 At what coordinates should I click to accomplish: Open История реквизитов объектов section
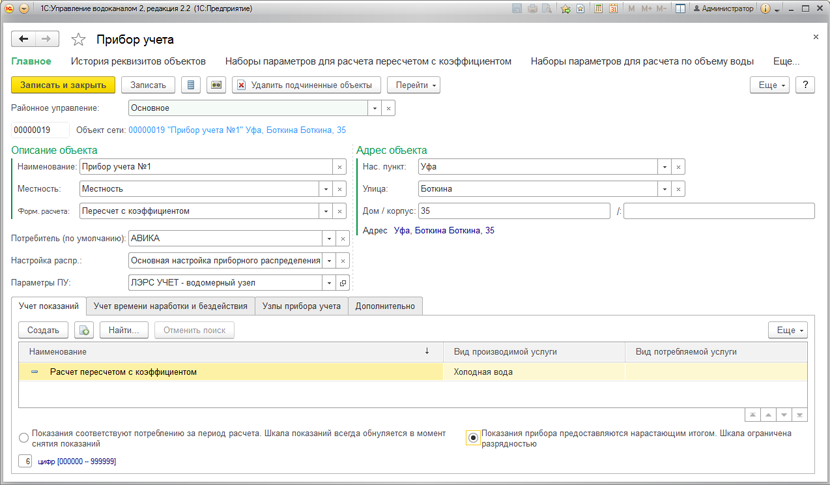pyautogui.click(x=138, y=61)
